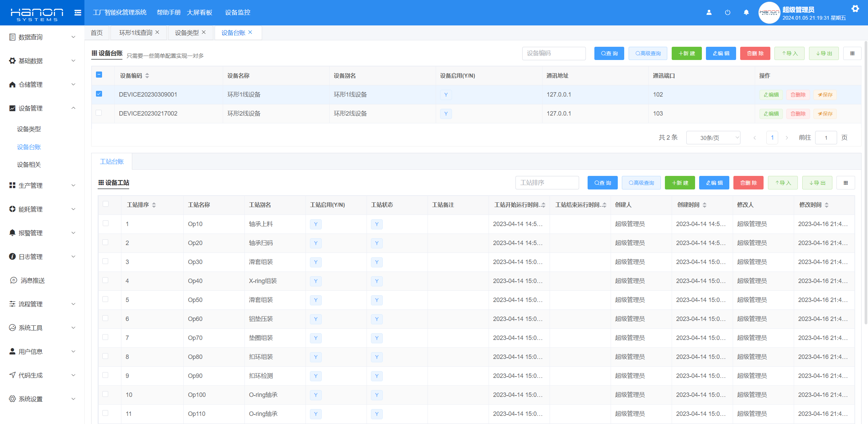868x424 pixels.
Task: Open the 30条/页 page size dropdown
Action: 713,138
